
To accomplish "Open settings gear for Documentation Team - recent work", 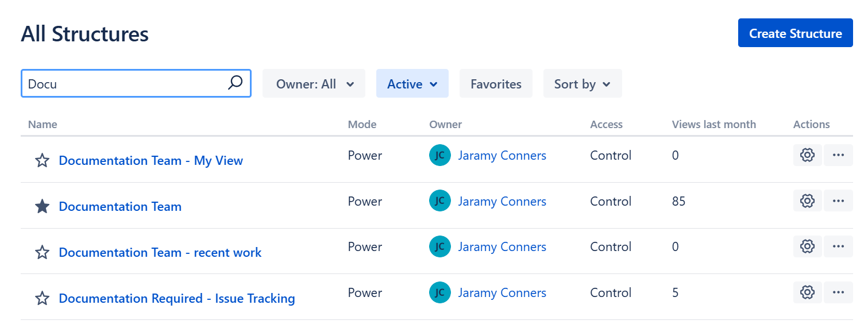I will (807, 246).
